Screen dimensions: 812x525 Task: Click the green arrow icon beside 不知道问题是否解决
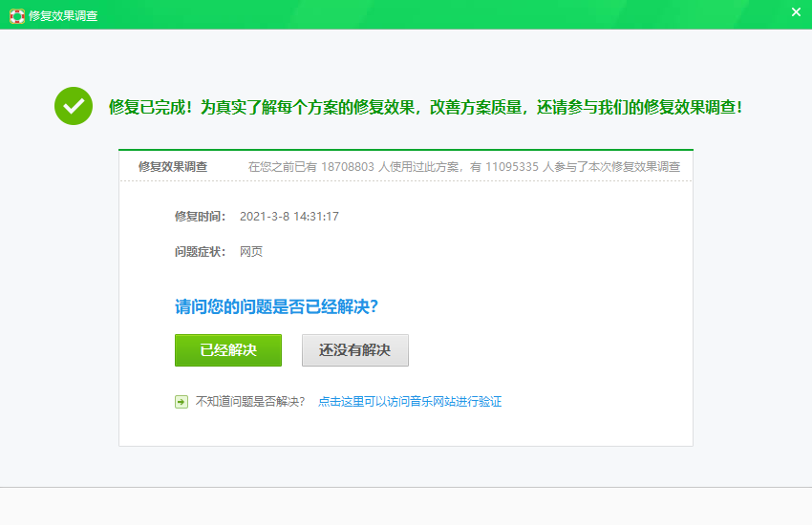182,402
